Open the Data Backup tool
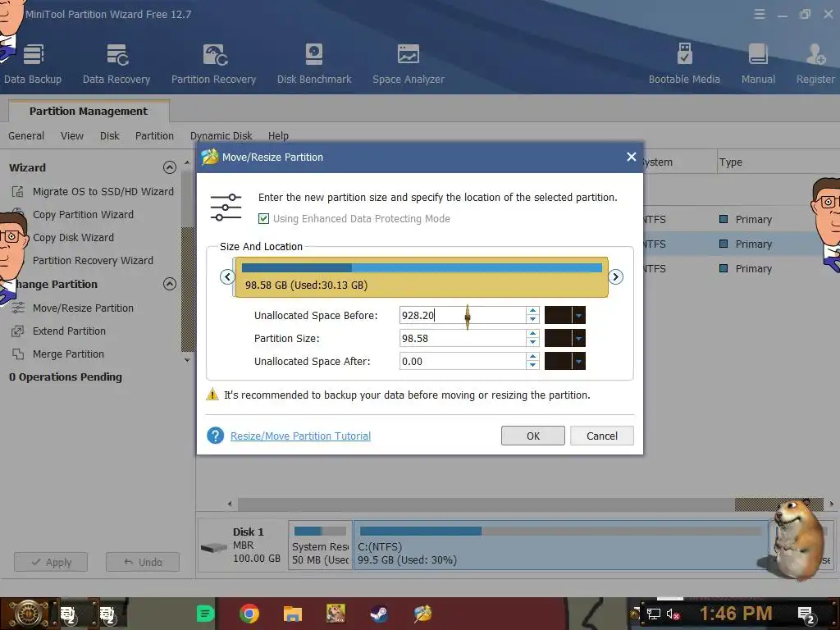840x630 pixels. (x=33, y=64)
